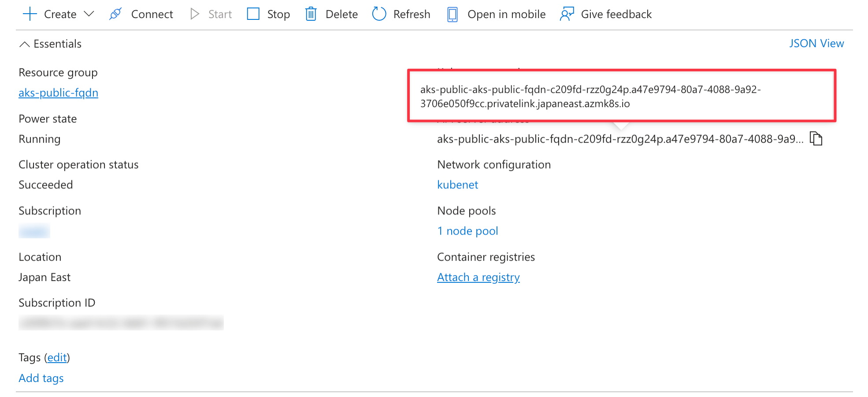Open JSON View
This screenshot has width=868, height=397.
point(816,43)
